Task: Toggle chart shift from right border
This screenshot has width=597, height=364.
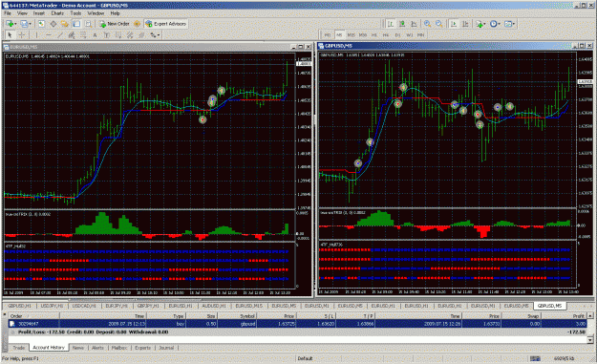Action: click(465, 24)
